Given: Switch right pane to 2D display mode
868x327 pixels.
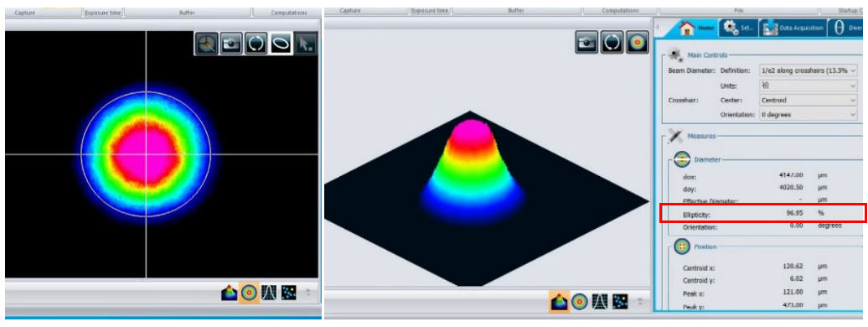Looking at the screenshot, I should click(x=580, y=302).
